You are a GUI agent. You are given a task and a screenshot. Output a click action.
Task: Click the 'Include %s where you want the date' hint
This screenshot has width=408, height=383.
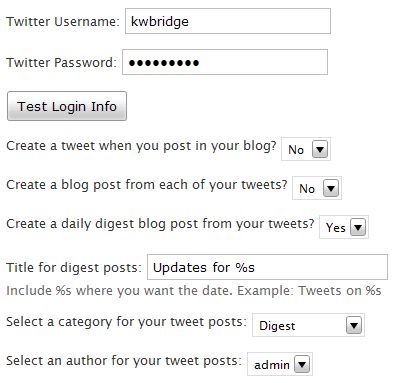(194, 291)
